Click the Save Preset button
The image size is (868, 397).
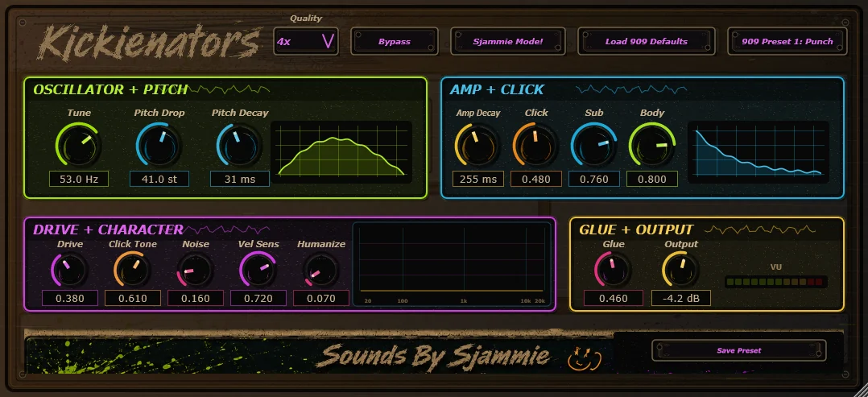[738, 350]
